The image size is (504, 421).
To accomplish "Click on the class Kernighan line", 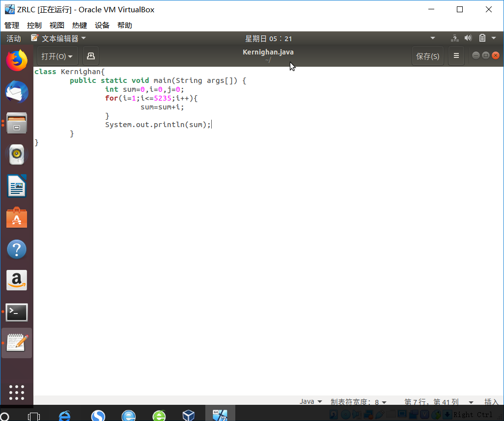I will [x=69, y=72].
